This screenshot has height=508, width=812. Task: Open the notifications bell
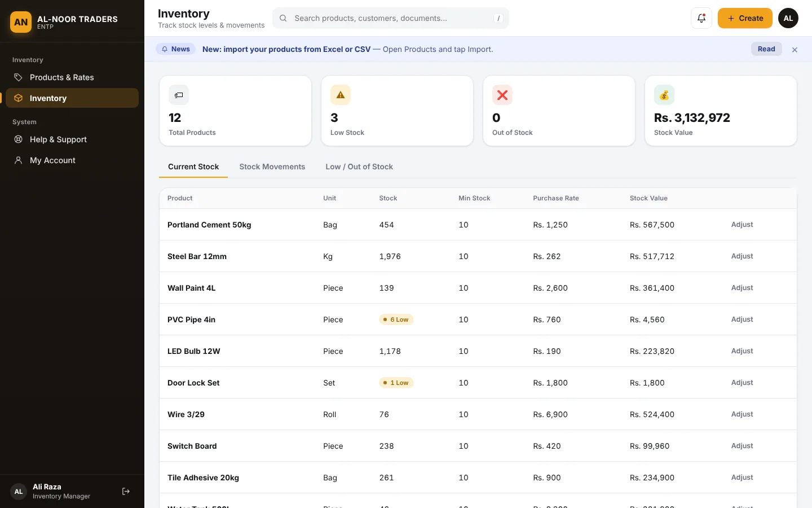coord(701,18)
